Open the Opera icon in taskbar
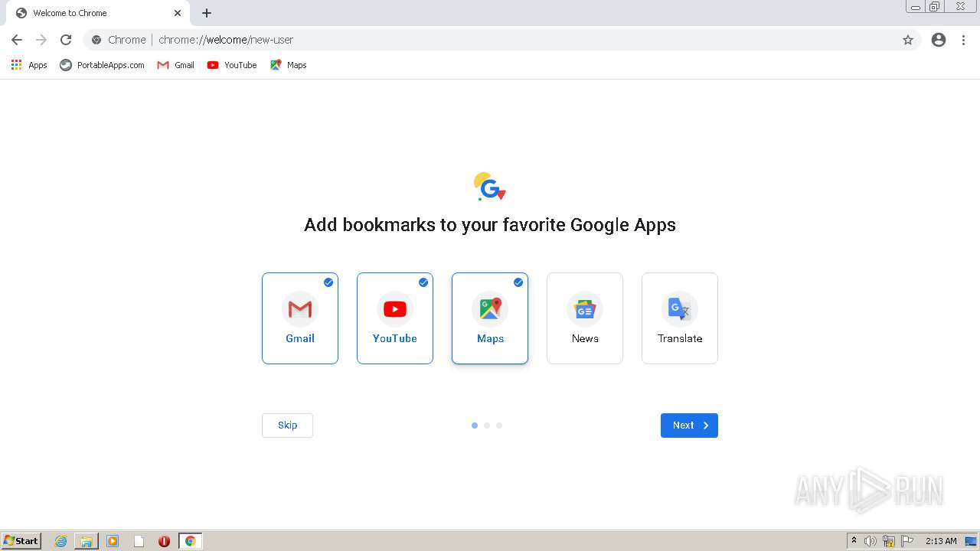The height and width of the screenshot is (551, 980). [164, 541]
